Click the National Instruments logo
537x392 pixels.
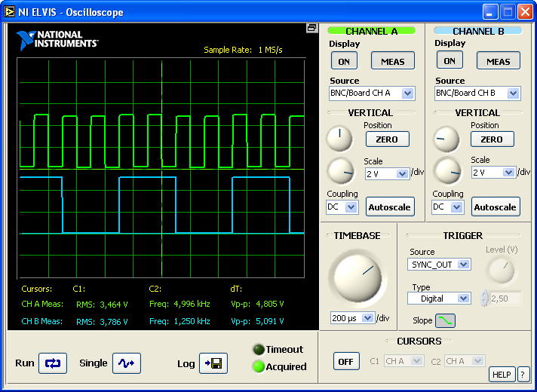pos(57,41)
